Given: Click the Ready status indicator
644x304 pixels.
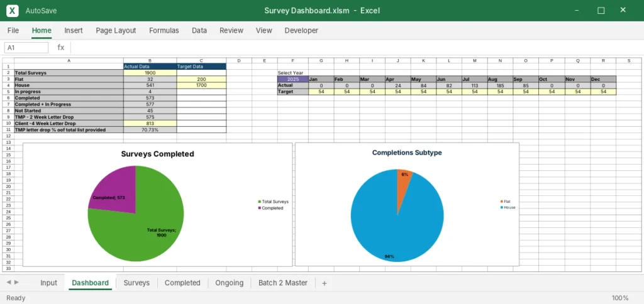Looking at the screenshot, I should pyautogui.click(x=16, y=298).
